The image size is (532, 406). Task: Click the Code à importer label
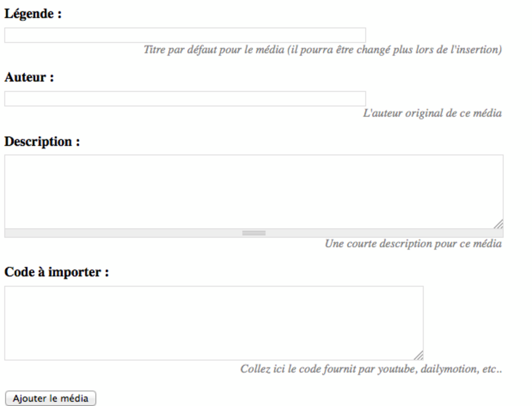tap(57, 272)
